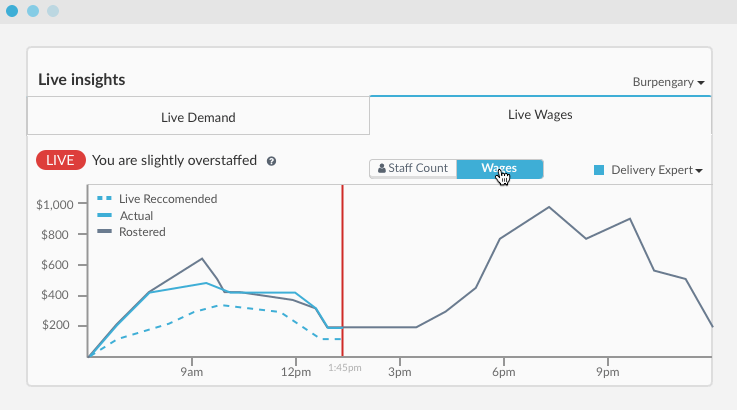Expand the Delivery Expert dropdown

[656, 170]
